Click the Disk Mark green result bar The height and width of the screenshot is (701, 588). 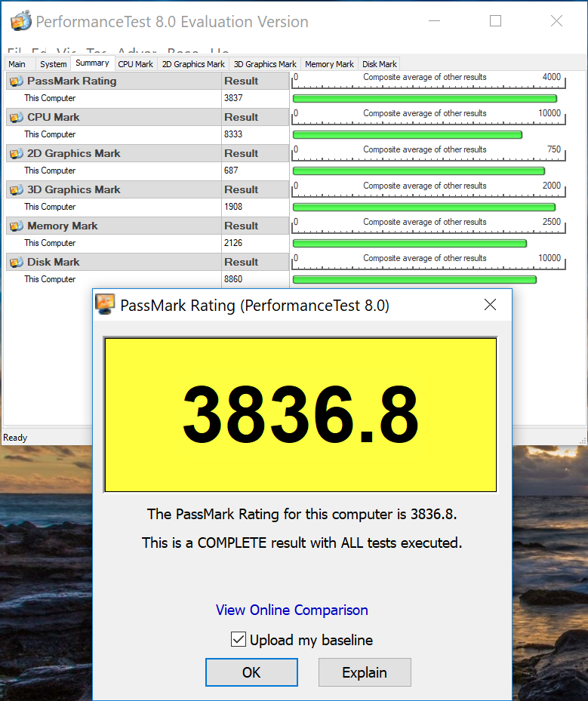(414, 280)
